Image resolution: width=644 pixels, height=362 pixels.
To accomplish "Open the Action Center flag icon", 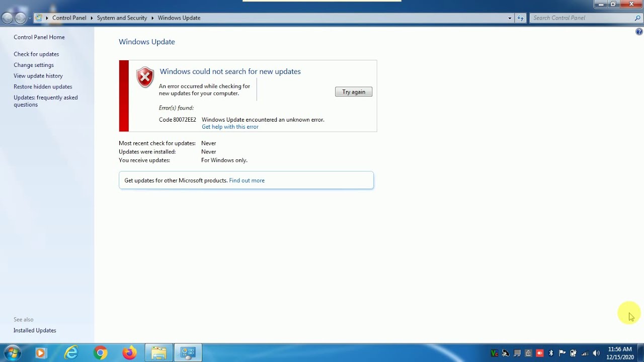I will (562, 353).
